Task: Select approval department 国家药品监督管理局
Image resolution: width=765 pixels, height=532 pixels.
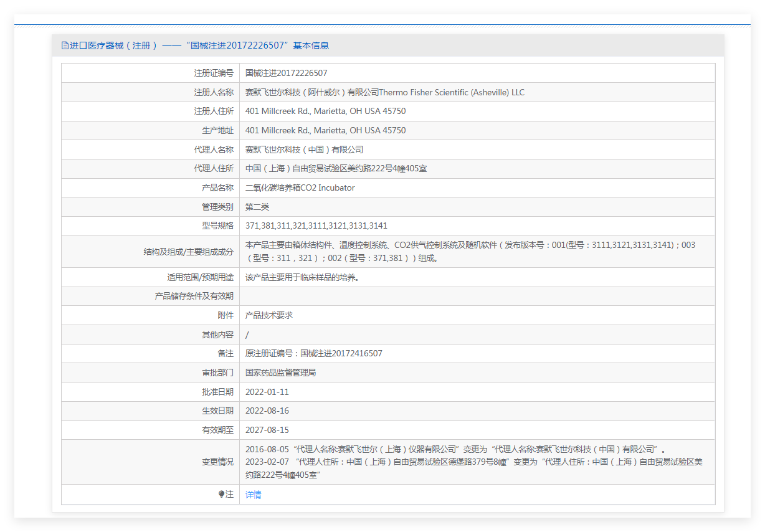Action: click(x=281, y=373)
